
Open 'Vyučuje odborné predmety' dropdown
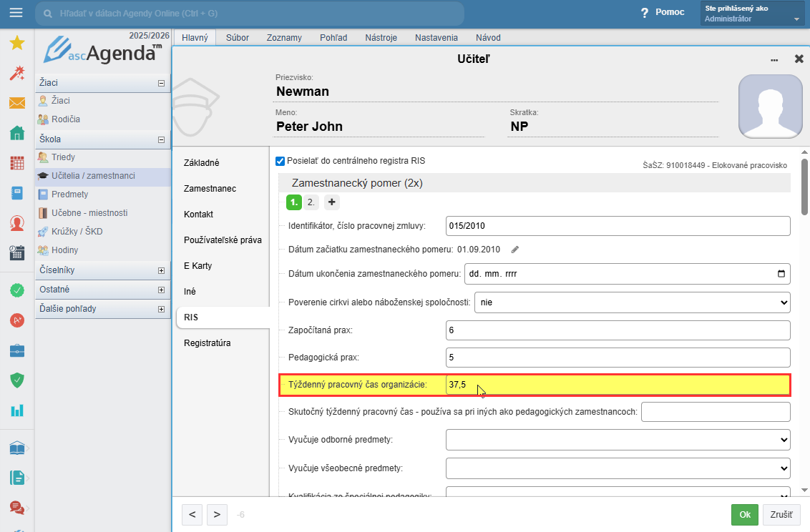coord(618,440)
